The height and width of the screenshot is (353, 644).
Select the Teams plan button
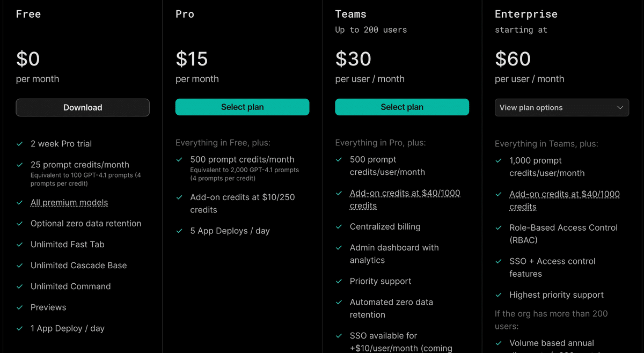(x=402, y=107)
